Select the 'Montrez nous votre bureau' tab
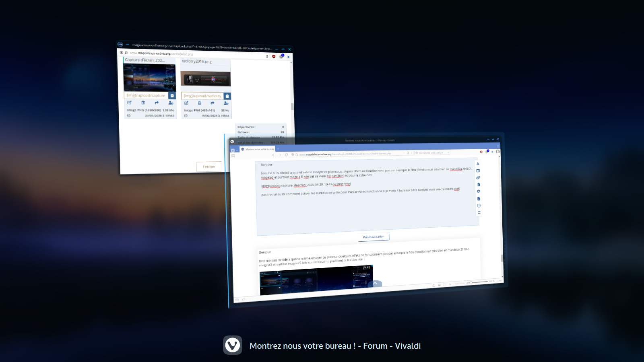Image resolution: width=644 pixels, height=362 pixels. [258, 149]
